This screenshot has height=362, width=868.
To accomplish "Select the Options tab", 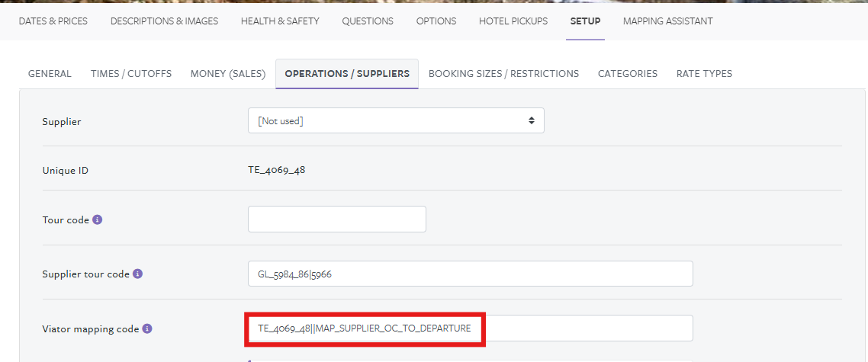I will click(x=436, y=21).
